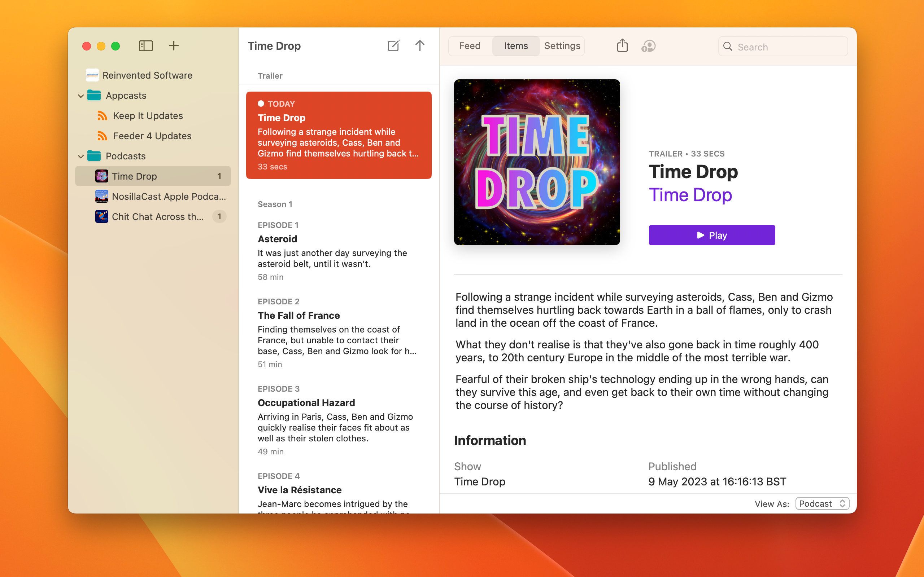The image size is (924, 577).
Task: Open the Reinvented Software feed
Action: pyautogui.click(x=147, y=75)
